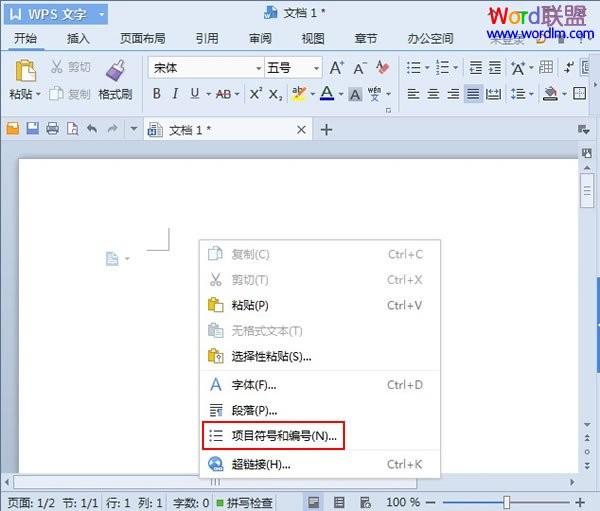Click the save icon in quick toolbar

(32, 129)
